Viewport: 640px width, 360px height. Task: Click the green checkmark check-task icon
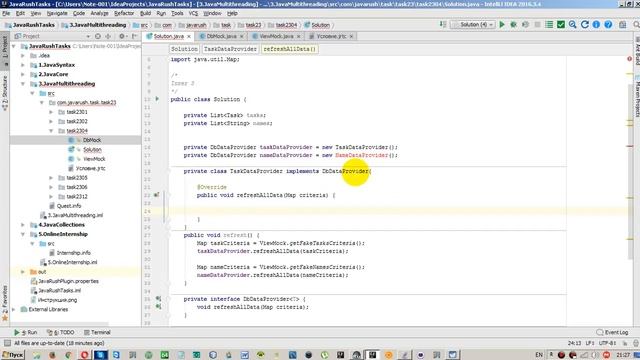tap(561, 25)
